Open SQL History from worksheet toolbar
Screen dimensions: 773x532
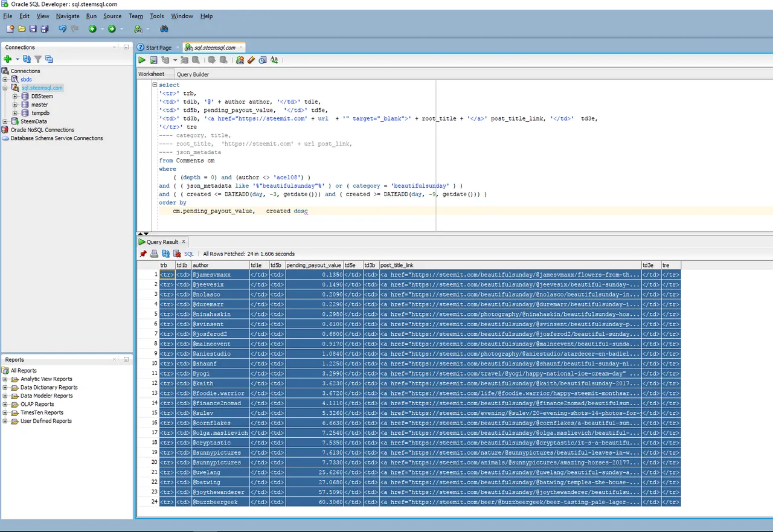[x=262, y=60]
